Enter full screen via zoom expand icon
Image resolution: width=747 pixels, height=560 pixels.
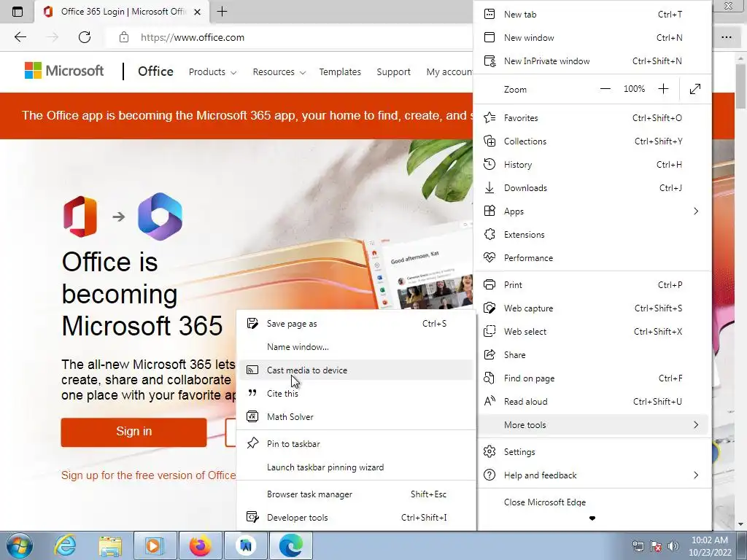(695, 89)
